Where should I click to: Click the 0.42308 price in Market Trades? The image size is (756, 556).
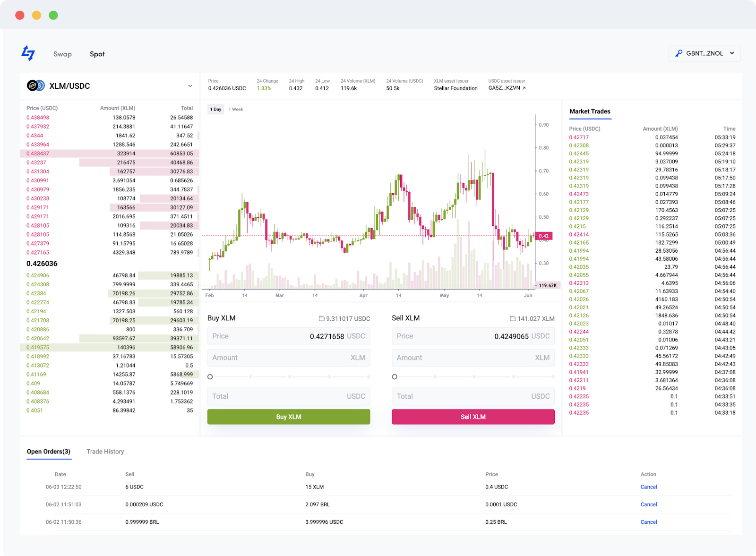coord(579,145)
